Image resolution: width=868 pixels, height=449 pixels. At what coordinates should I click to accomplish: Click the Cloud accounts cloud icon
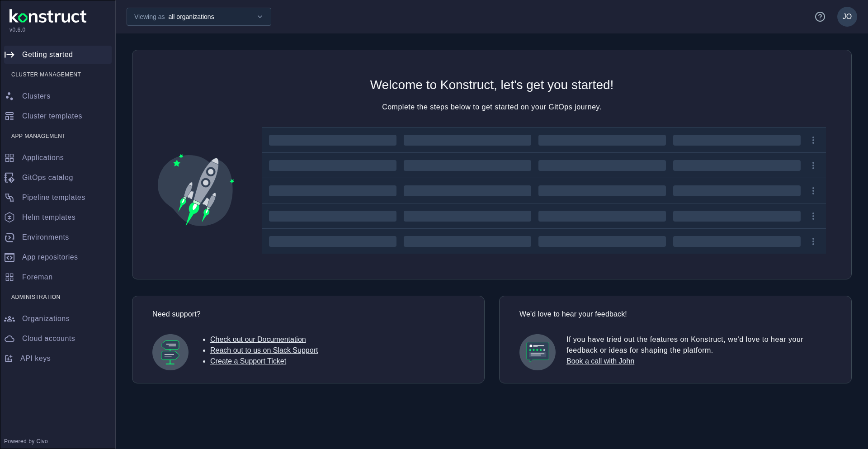point(9,339)
